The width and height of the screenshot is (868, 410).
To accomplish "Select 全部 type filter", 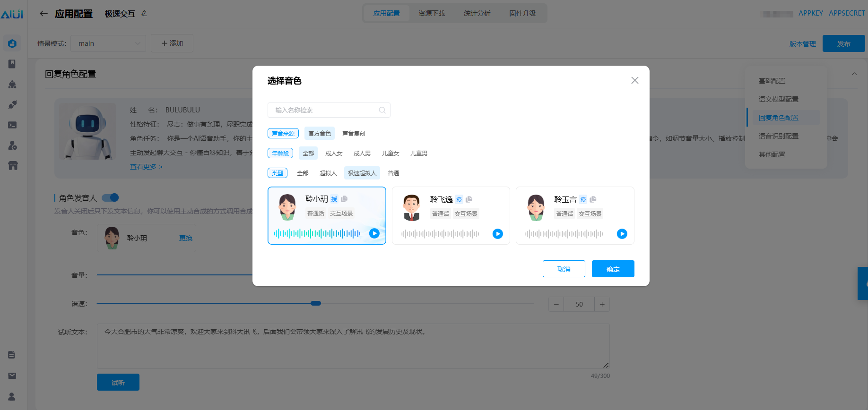I will (x=303, y=173).
